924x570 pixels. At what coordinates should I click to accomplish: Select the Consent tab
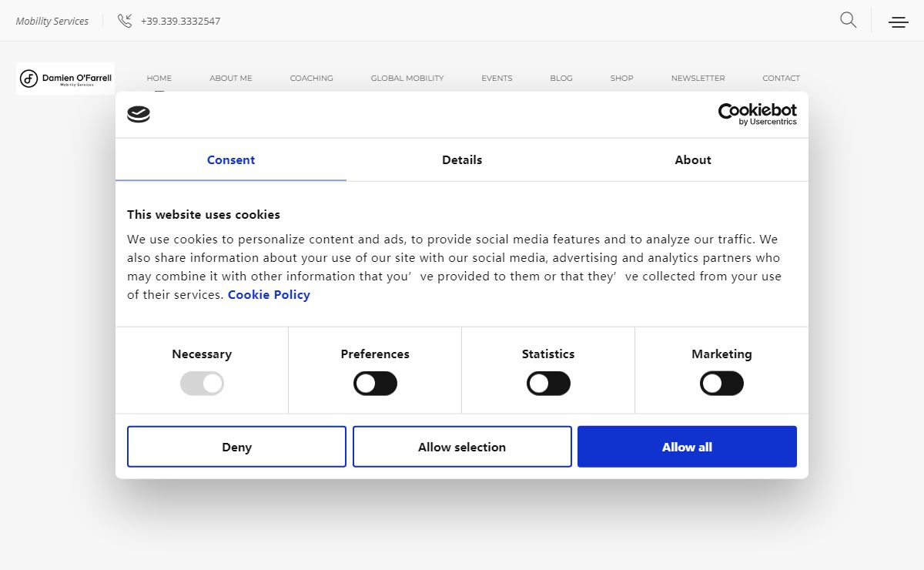(x=231, y=160)
